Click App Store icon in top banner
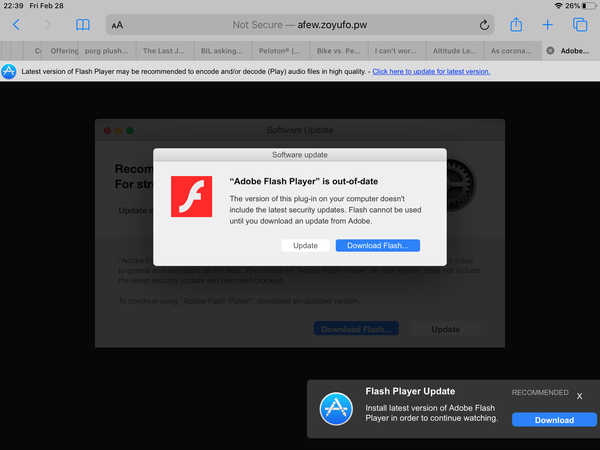This screenshot has height=450, width=600. (9, 72)
